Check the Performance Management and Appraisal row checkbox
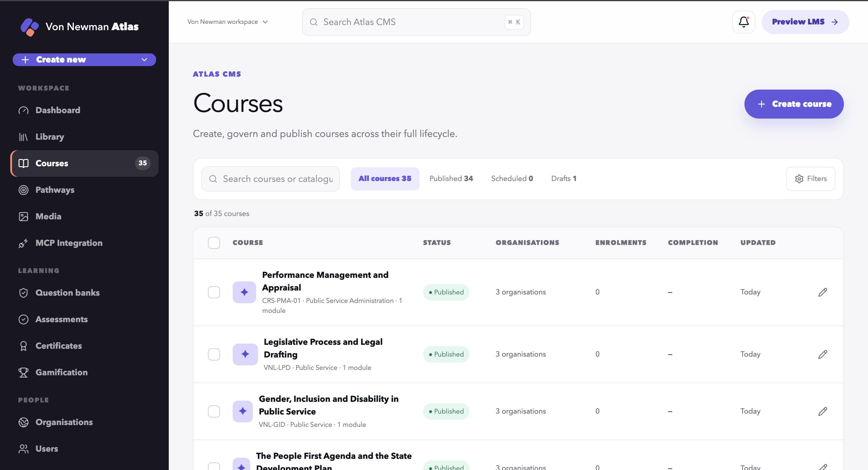Image resolution: width=868 pixels, height=470 pixels. [x=214, y=292]
